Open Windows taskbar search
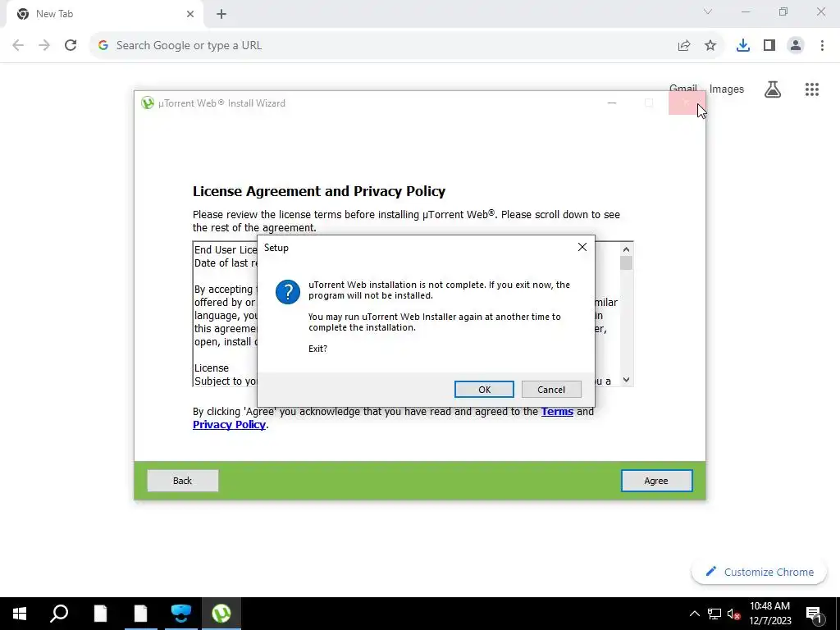This screenshot has width=840, height=630. [x=59, y=614]
